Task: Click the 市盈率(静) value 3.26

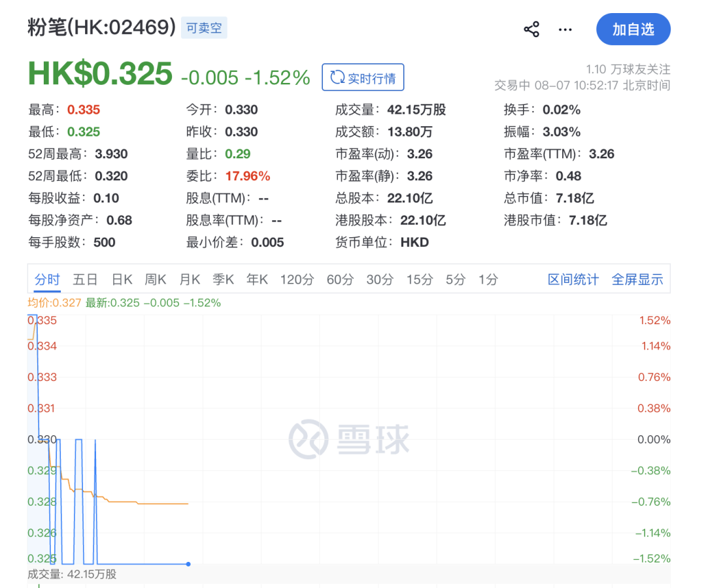Action: click(x=420, y=176)
